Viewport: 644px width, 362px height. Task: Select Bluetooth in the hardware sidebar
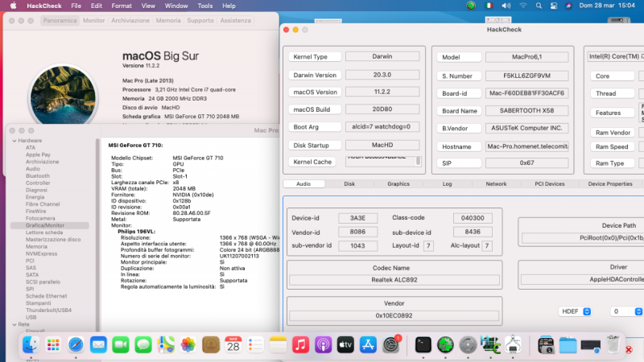pyautogui.click(x=37, y=175)
